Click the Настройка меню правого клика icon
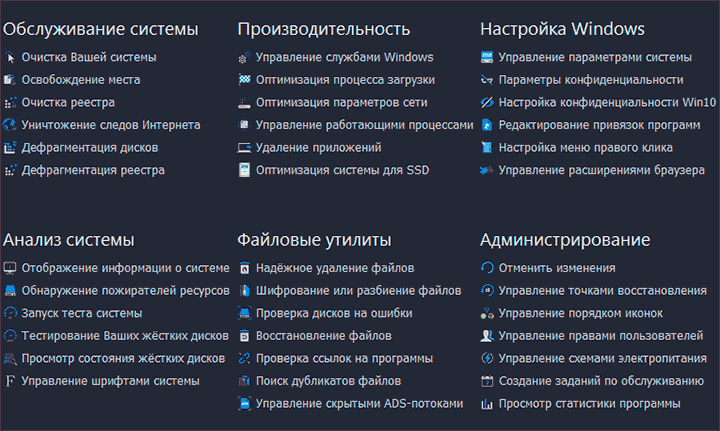This screenshot has height=431, width=720. (487, 147)
